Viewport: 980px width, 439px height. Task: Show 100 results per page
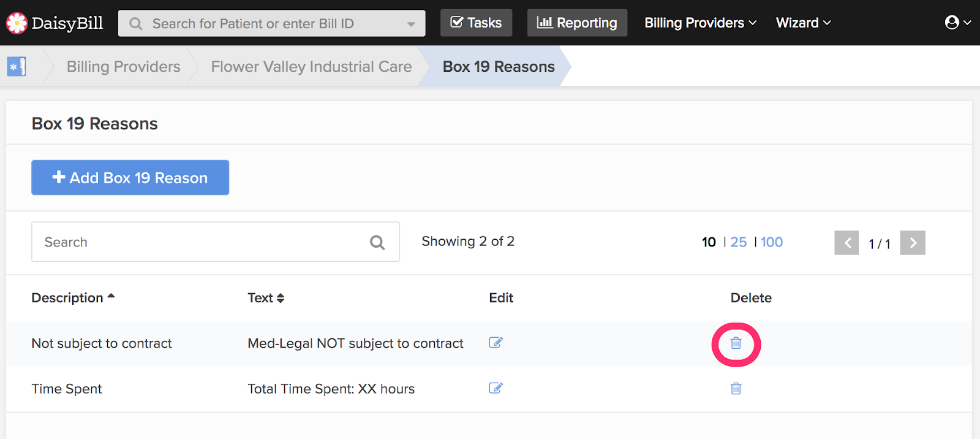(772, 242)
